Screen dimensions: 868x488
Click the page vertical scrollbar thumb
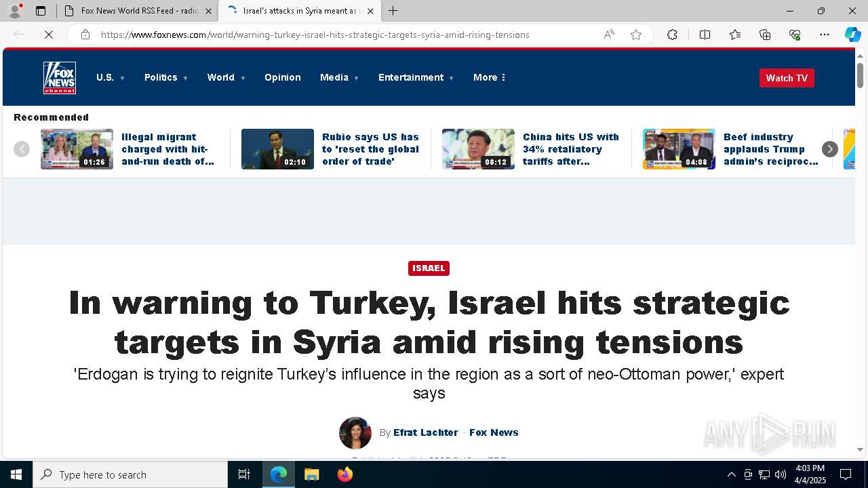point(861,75)
